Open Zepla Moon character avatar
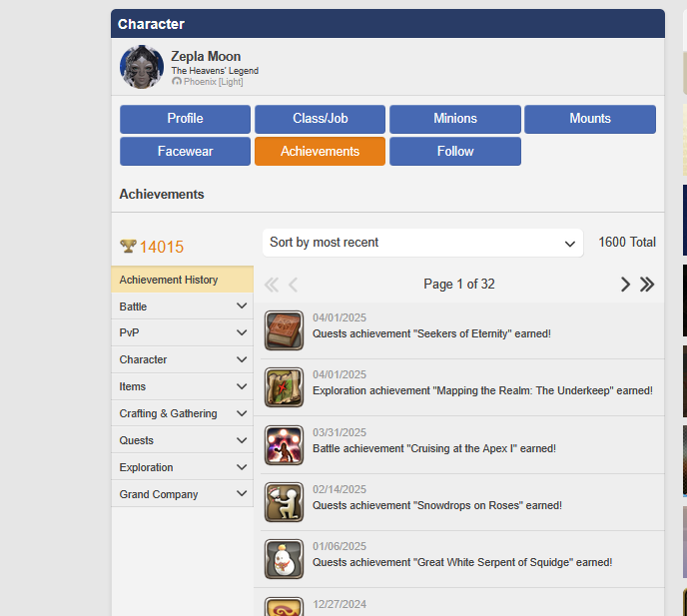The height and width of the screenshot is (616, 687). point(142,67)
